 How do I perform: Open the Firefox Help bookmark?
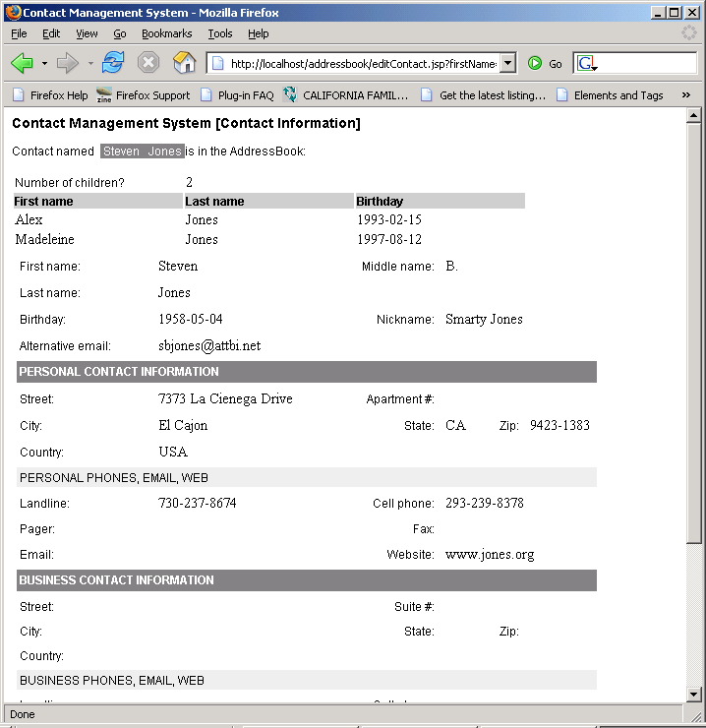click(49, 95)
